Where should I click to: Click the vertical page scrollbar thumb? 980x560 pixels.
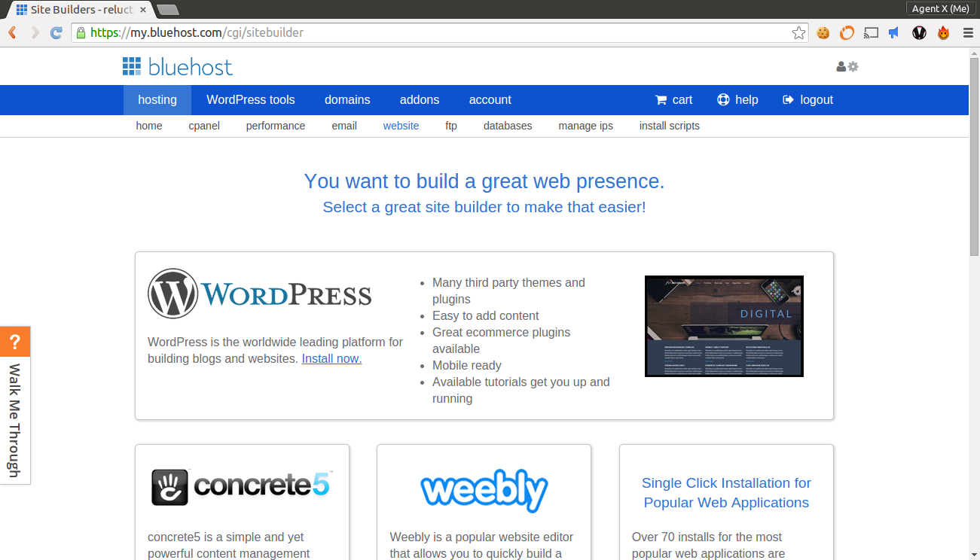pyautogui.click(x=974, y=156)
